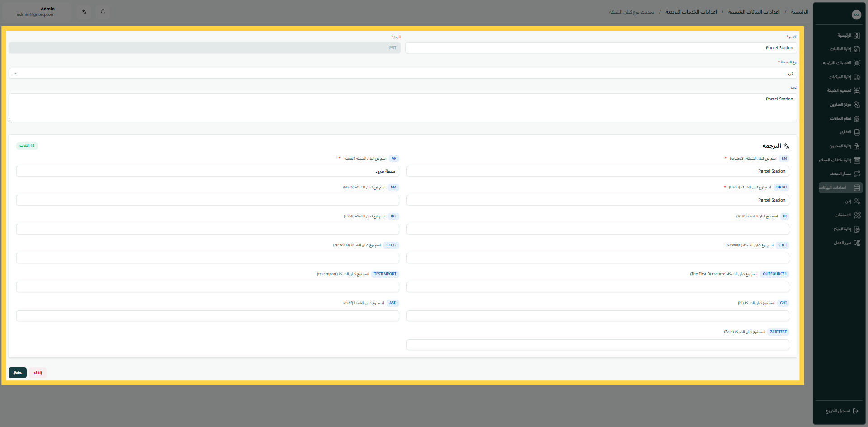Screen dimensions: 868x427
Task: Click the 13 اللغات languages badge
Action: tap(27, 146)
